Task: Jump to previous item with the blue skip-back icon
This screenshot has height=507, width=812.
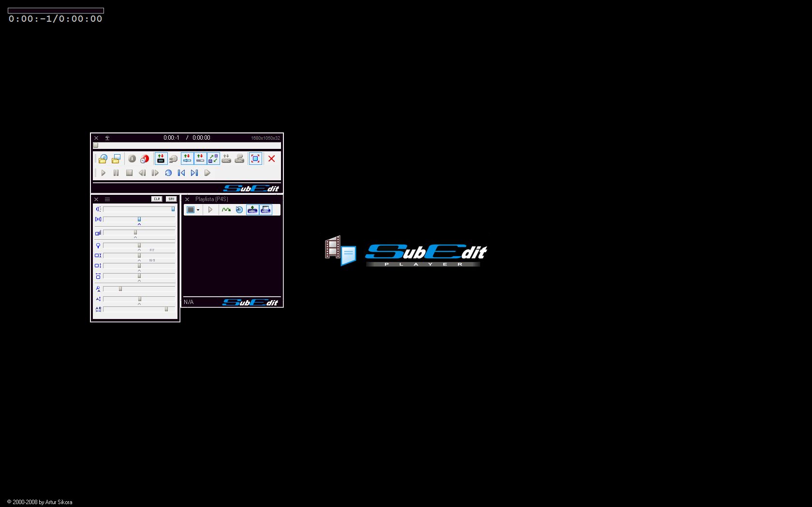Action: [x=181, y=173]
